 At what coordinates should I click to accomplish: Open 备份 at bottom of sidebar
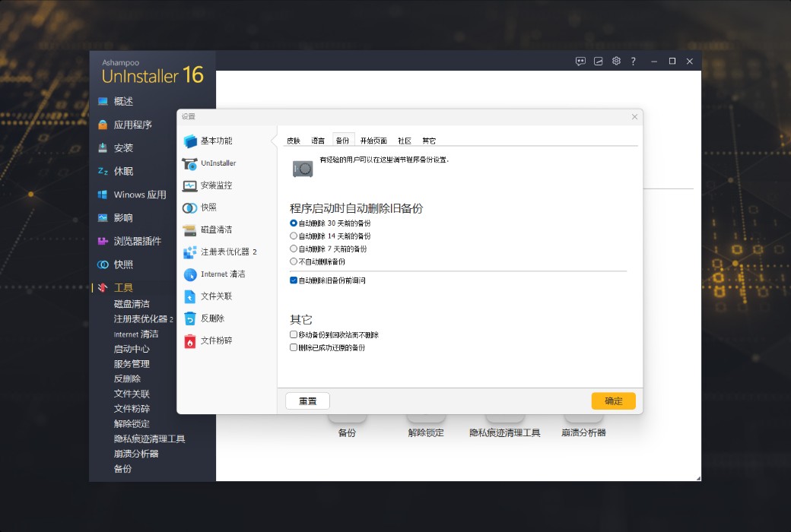[x=122, y=469]
